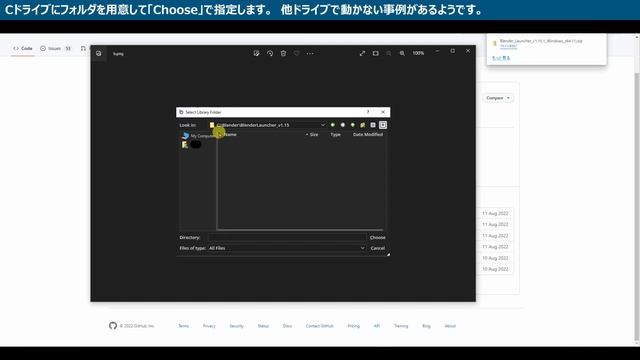Click the Look in dropdown arrow

pos(322,125)
